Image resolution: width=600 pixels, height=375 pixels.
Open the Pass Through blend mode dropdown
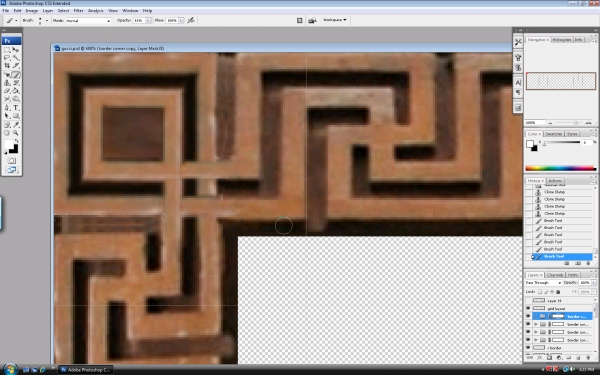[543, 283]
